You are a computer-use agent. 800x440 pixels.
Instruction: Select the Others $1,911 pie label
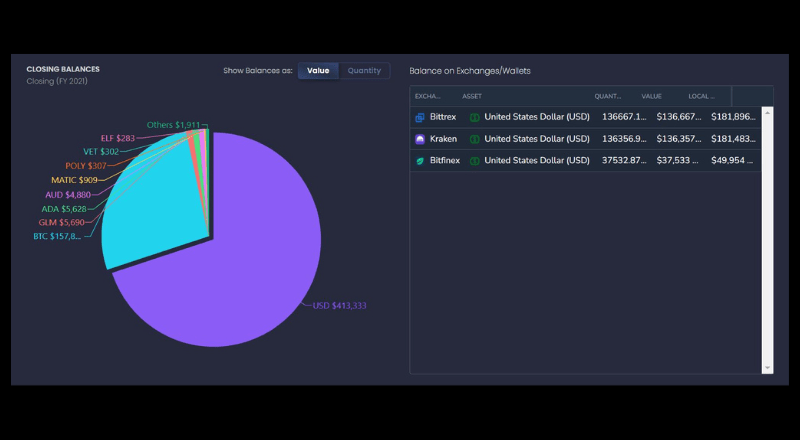pos(173,125)
